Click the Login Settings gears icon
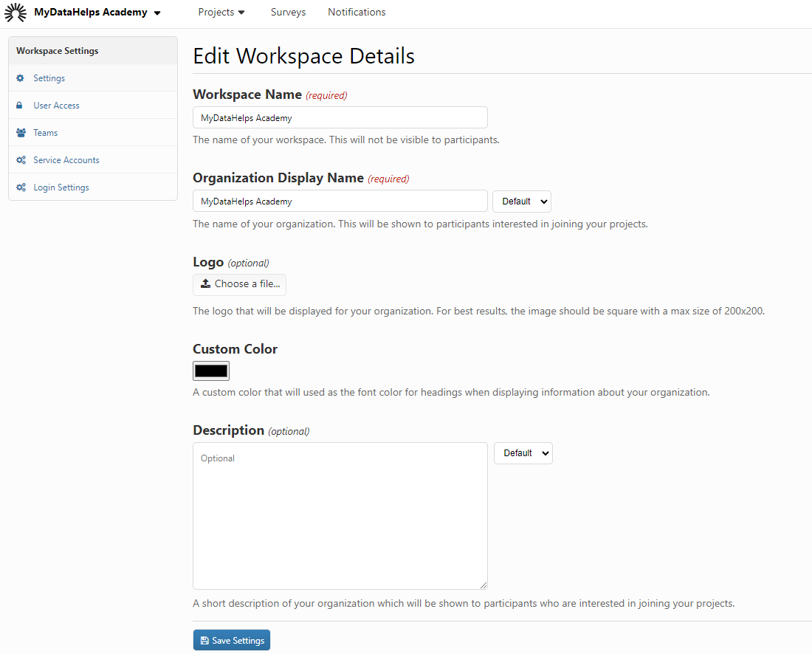 coord(21,187)
